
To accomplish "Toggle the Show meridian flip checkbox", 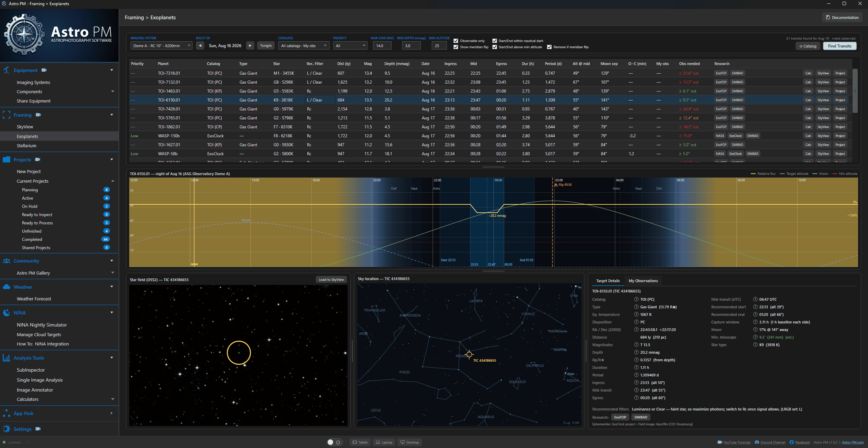I will pyautogui.click(x=456, y=47).
